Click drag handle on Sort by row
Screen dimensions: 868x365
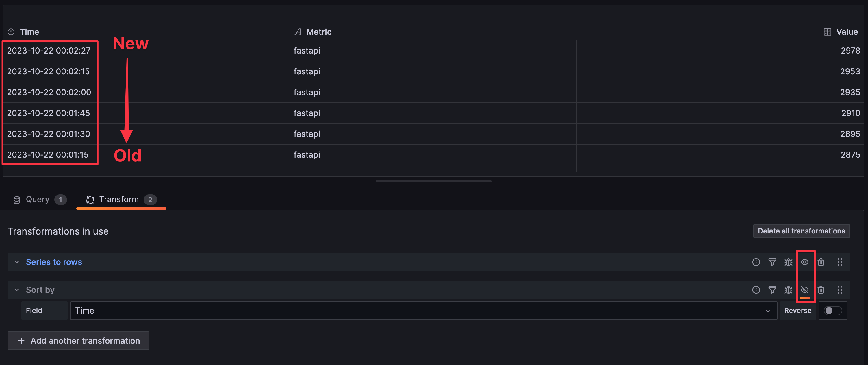tap(840, 290)
